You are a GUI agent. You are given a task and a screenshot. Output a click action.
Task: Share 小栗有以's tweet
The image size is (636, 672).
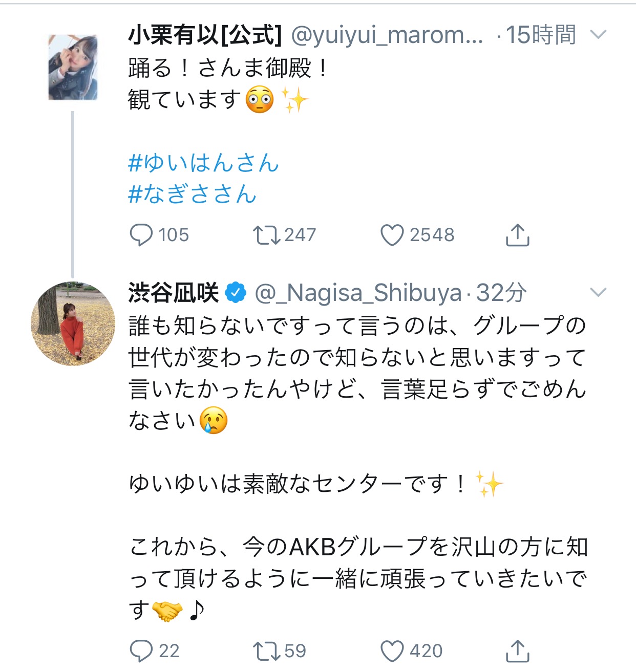517,235
